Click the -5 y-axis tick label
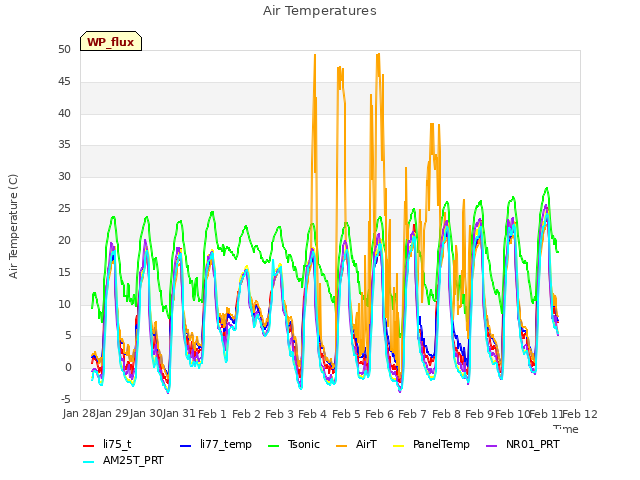640x480 pixels. click(x=65, y=399)
